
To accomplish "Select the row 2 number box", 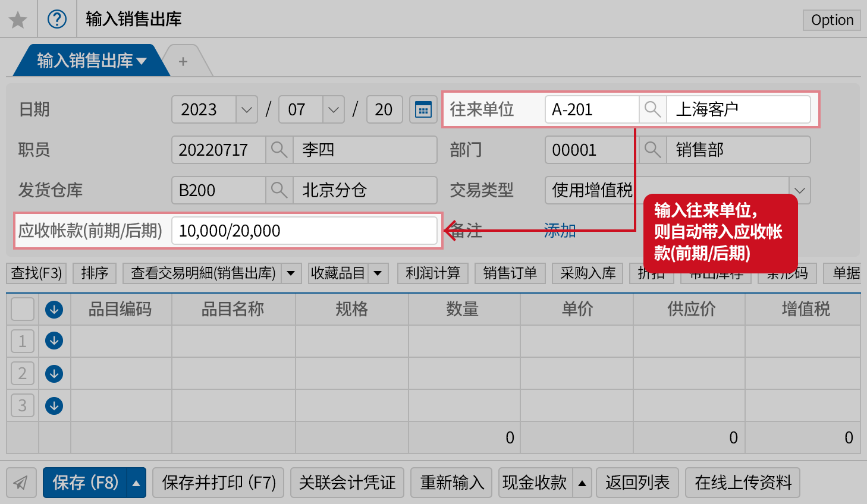I will (23, 374).
